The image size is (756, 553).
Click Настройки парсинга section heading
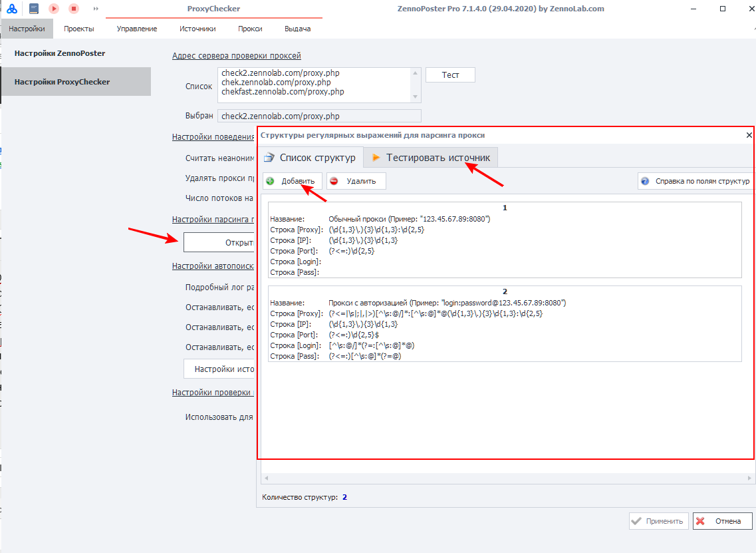coord(213,219)
